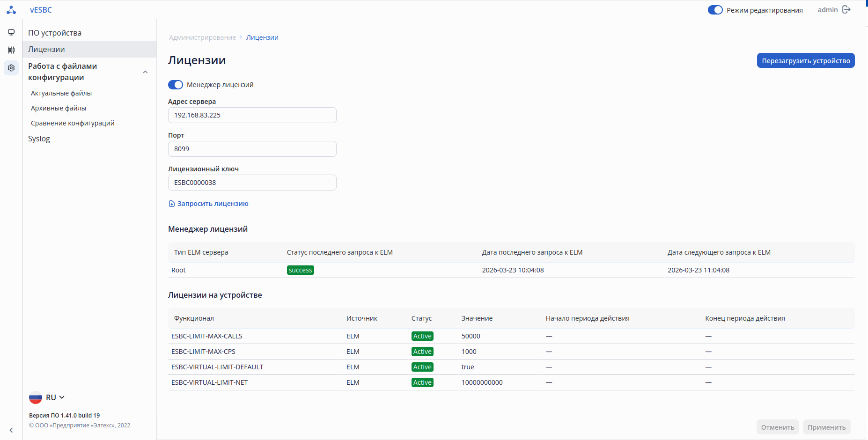Open the sliders settings sidebar icon

coord(11,50)
